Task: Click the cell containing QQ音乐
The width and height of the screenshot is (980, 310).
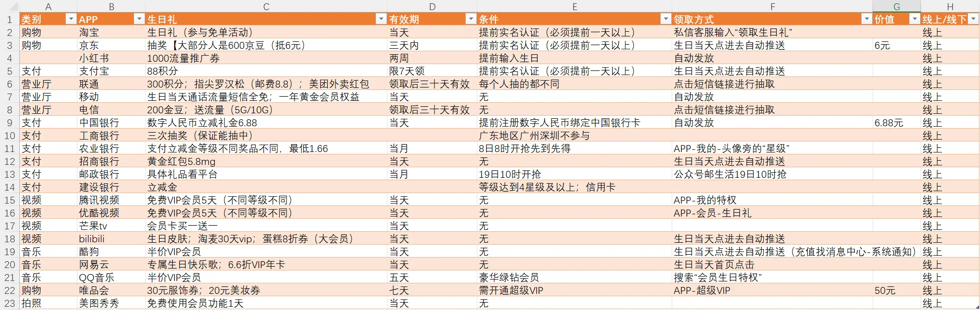Action: pyautogui.click(x=111, y=277)
